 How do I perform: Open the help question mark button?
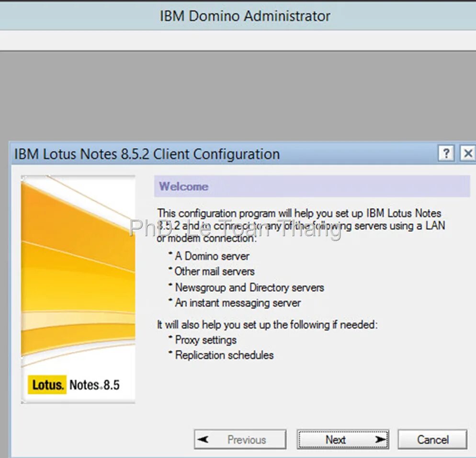tap(446, 153)
